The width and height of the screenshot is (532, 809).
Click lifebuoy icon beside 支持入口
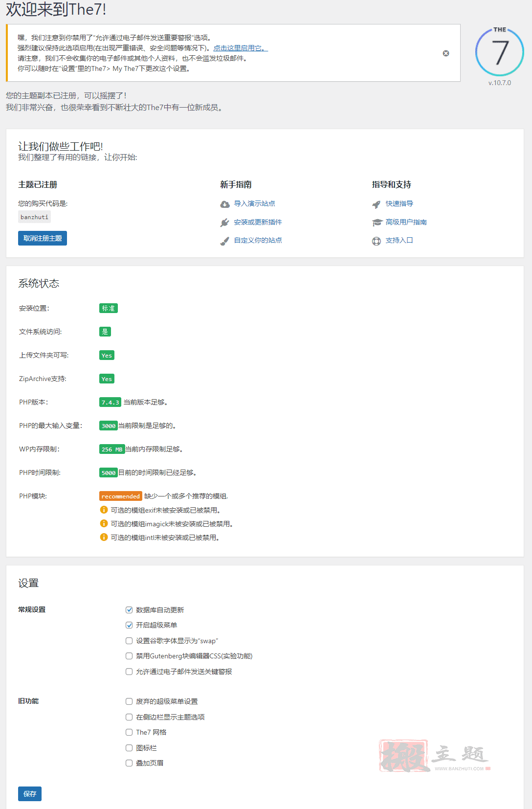pyautogui.click(x=377, y=241)
